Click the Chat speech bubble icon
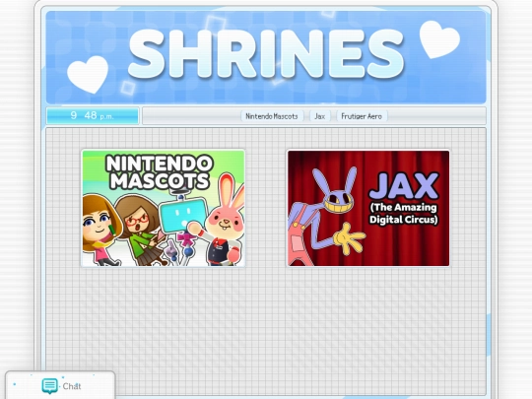Screen dimensions: 532x399 click(x=50, y=386)
